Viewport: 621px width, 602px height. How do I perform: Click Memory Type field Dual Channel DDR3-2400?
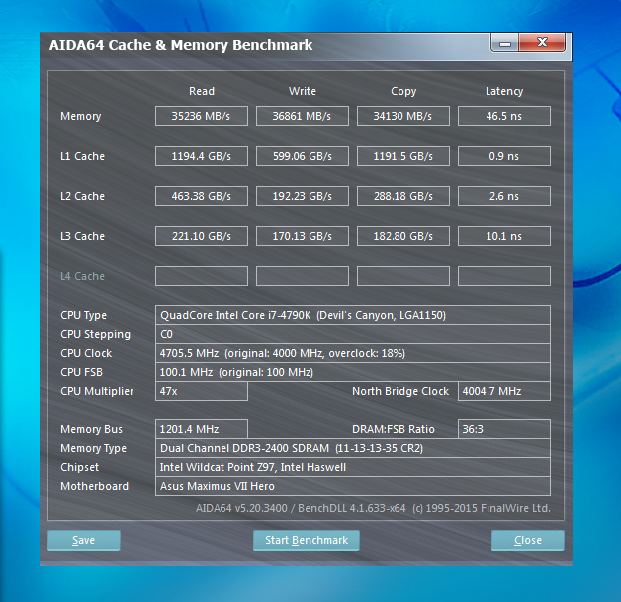coord(352,448)
